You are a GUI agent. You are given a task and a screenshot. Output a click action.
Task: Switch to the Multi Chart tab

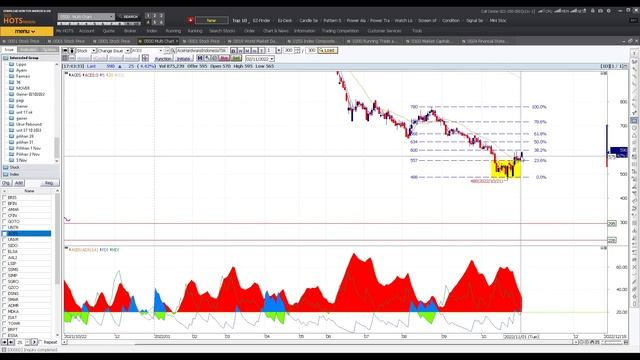(158, 41)
